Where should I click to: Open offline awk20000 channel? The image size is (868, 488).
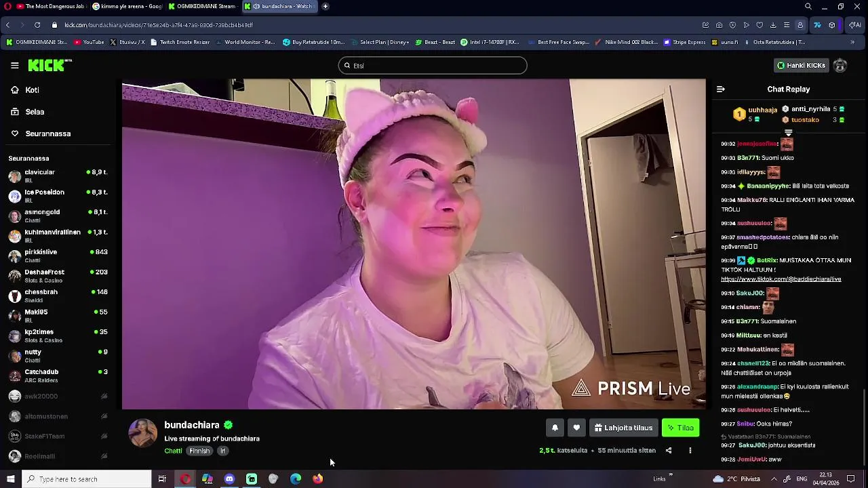point(58,396)
